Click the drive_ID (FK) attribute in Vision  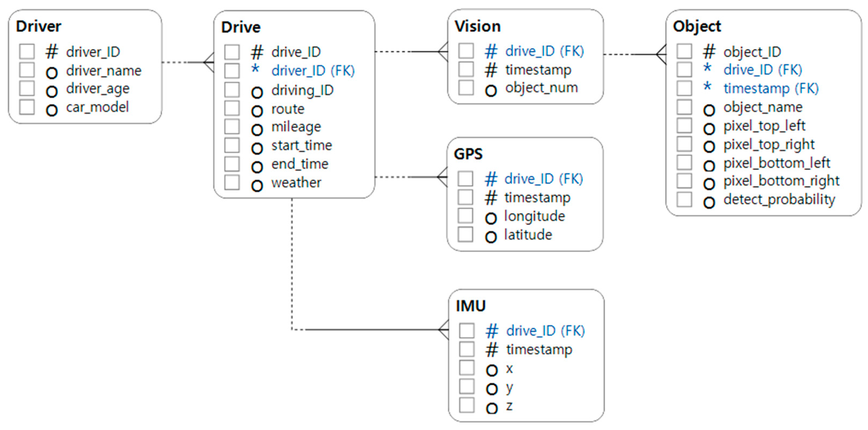click(544, 51)
